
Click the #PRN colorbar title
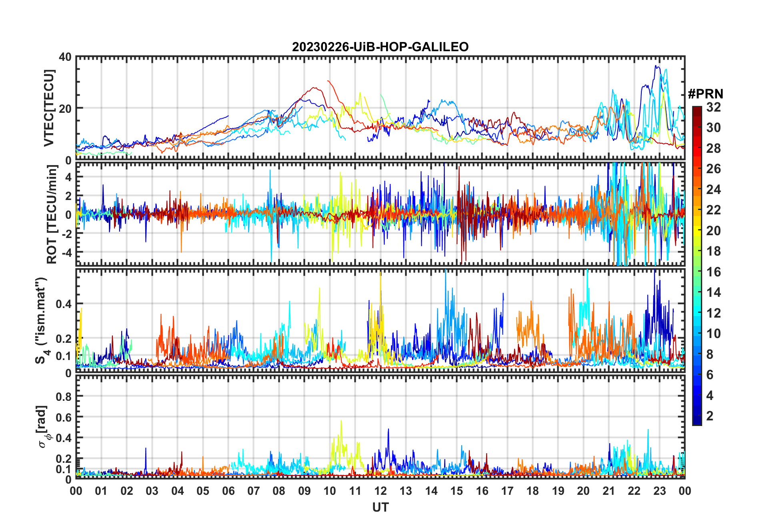[x=705, y=94]
